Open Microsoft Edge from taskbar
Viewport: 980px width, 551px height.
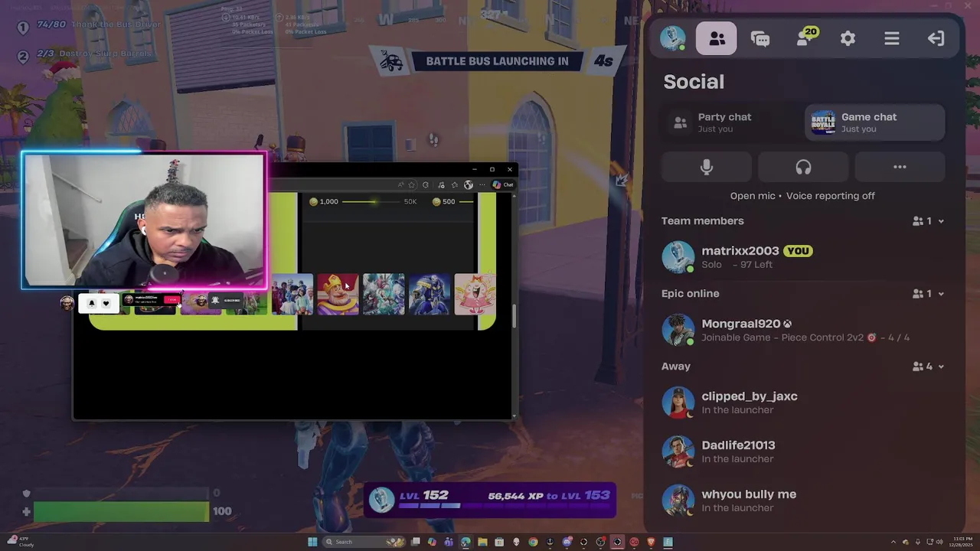coord(464,542)
